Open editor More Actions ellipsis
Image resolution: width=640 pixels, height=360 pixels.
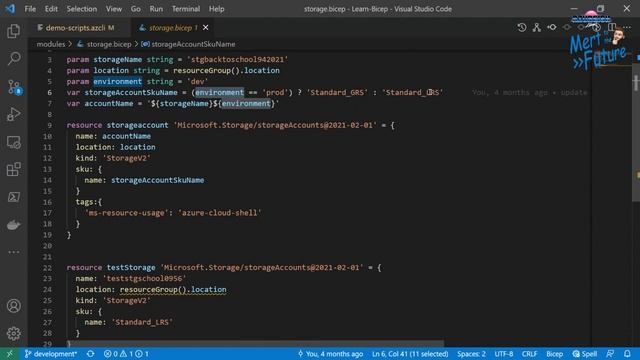tap(627, 27)
